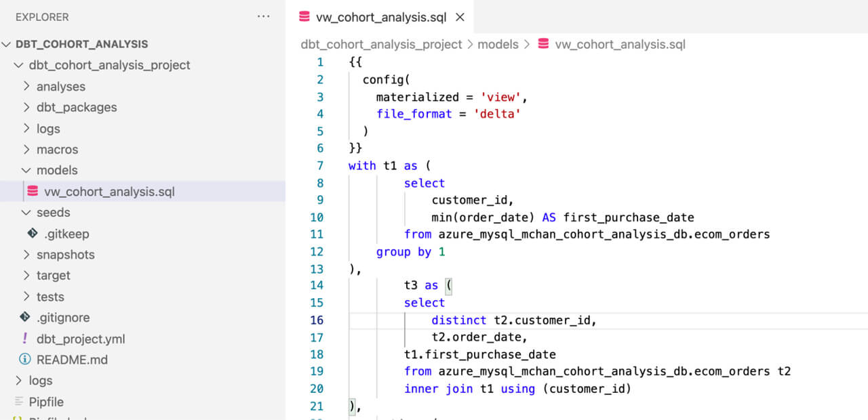868x420 pixels.
Task: Click database icon on vw_cohort_analysis.sql tab
Action: click(304, 17)
